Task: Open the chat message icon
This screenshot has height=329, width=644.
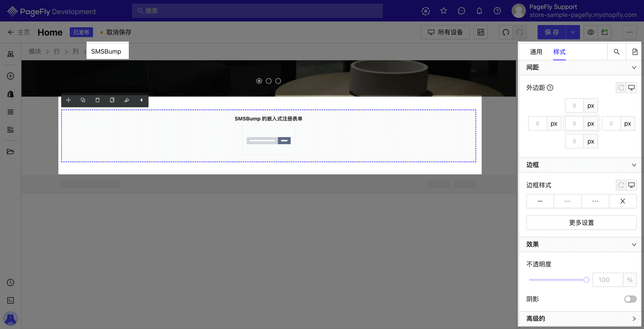Action: [x=462, y=11]
